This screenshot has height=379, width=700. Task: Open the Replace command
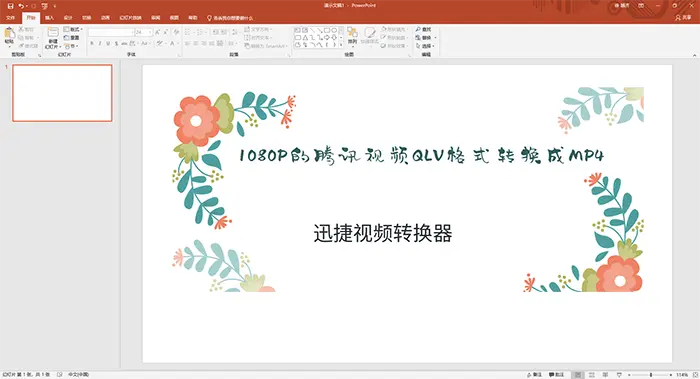pyautogui.click(x=424, y=37)
